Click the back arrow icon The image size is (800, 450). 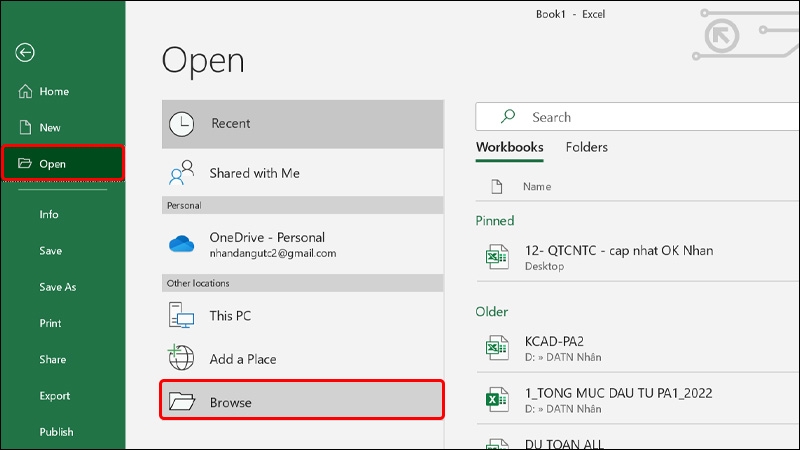tap(24, 52)
